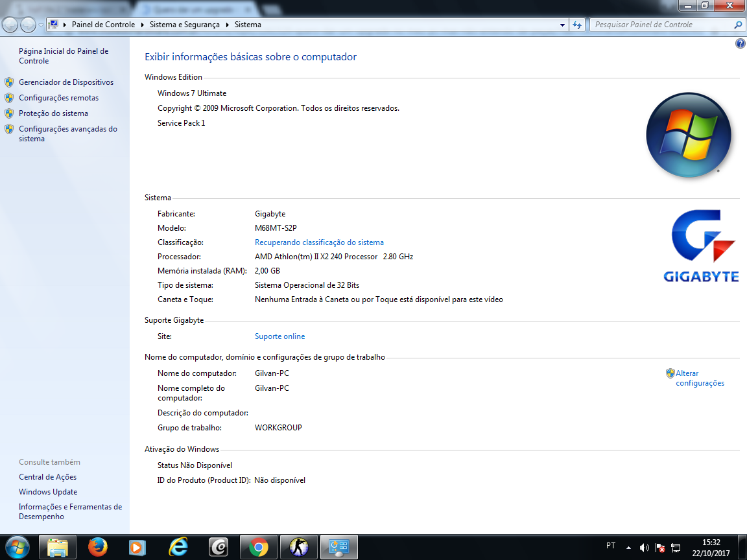
Task: Select Control Panel System taskbar button
Action: [x=339, y=547]
